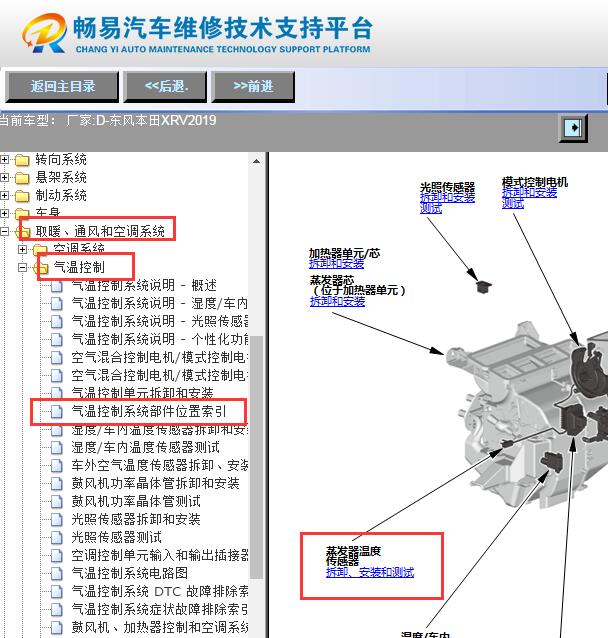Open 制动系统 folder label
Viewport: 608px width, 638px height.
(61, 195)
